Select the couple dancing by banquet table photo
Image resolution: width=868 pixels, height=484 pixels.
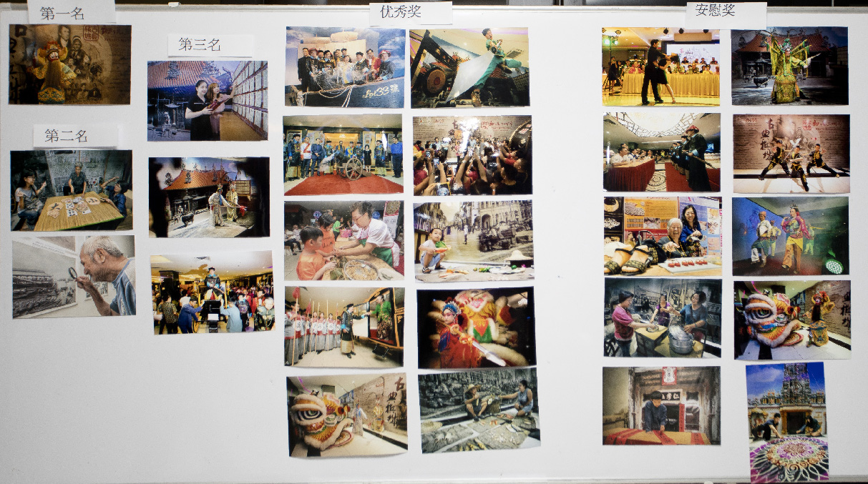pyautogui.click(x=661, y=66)
